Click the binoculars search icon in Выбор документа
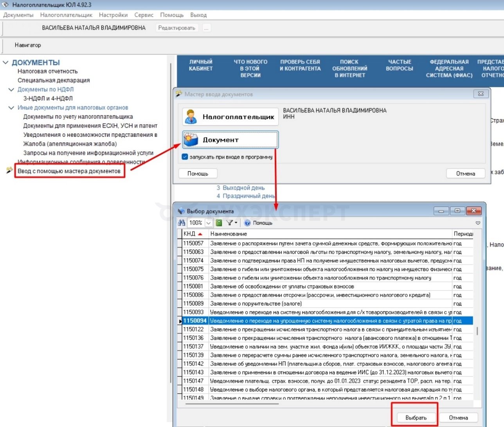The height and width of the screenshot is (427, 504). pos(182,222)
